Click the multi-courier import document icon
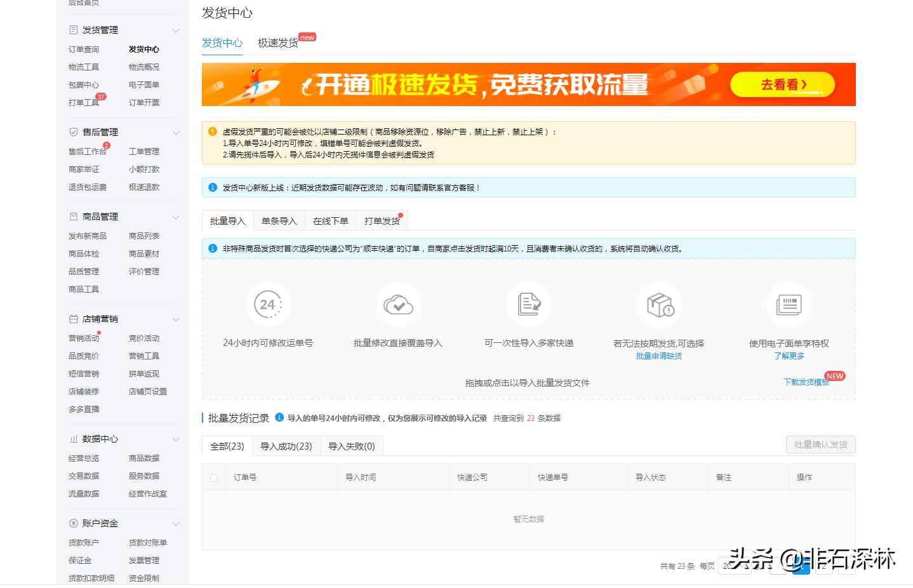913x588 pixels. click(x=528, y=304)
